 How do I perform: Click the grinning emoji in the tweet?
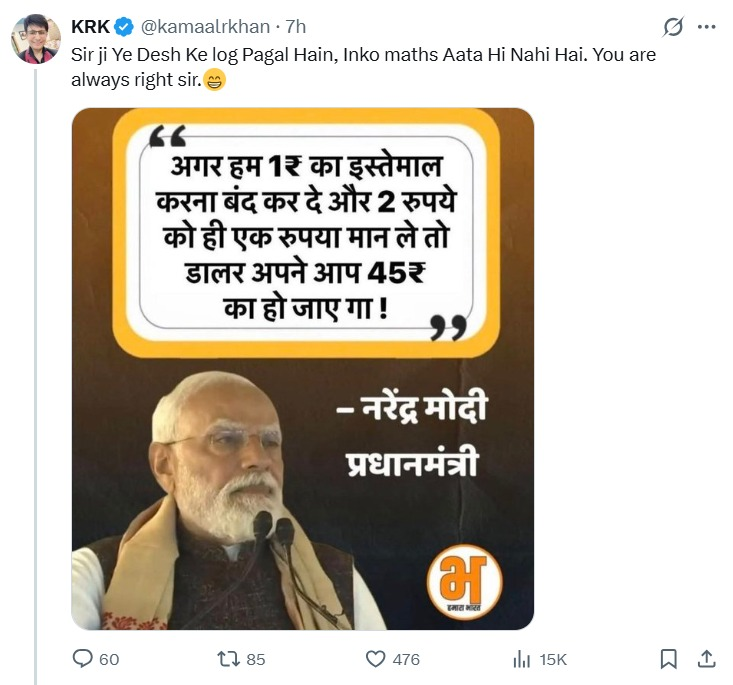coord(215,81)
